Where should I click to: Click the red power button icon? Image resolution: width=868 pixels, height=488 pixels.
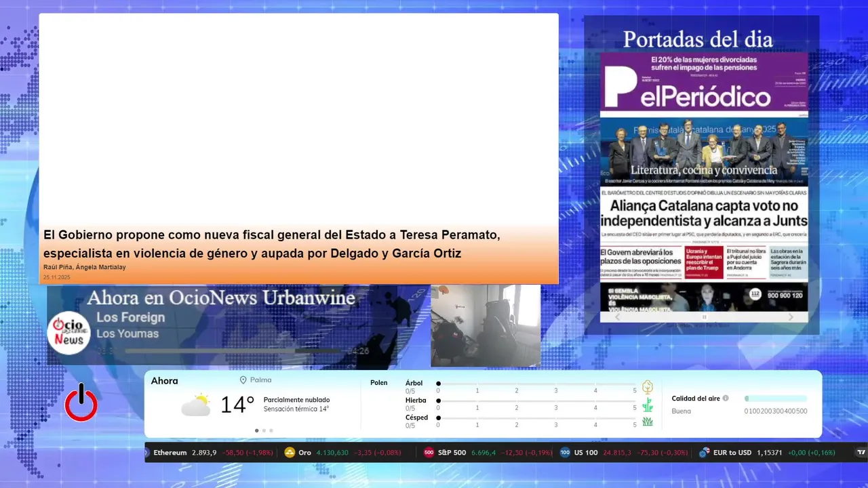click(x=81, y=403)
